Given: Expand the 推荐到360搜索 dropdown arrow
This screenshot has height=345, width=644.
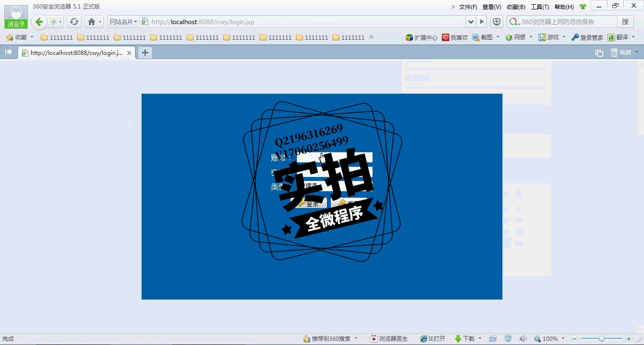Looking at the screenshot, I should (356, 339).
